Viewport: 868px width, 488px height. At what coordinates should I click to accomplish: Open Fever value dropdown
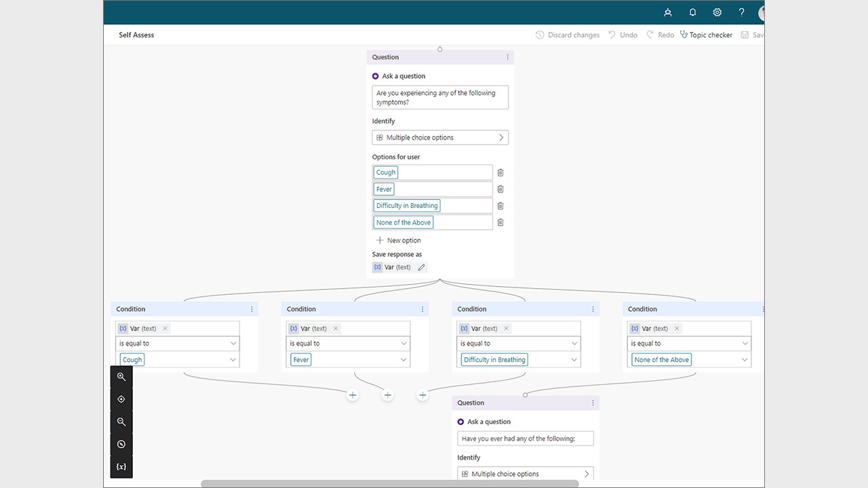pos(349,360)
